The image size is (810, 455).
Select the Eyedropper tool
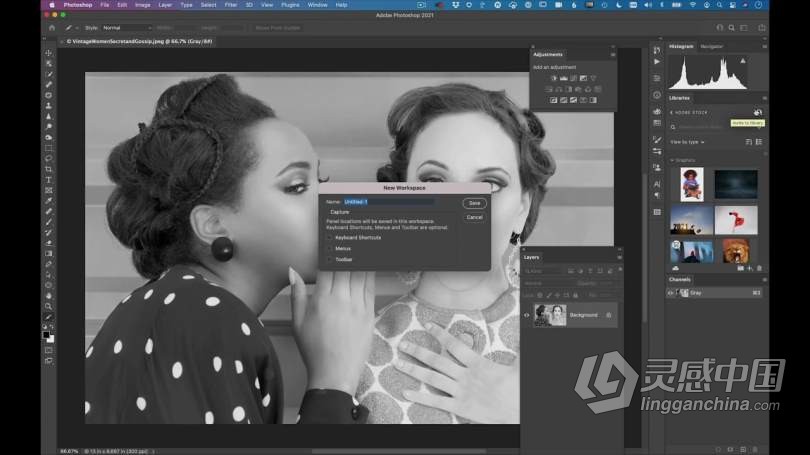coord(49,200)
